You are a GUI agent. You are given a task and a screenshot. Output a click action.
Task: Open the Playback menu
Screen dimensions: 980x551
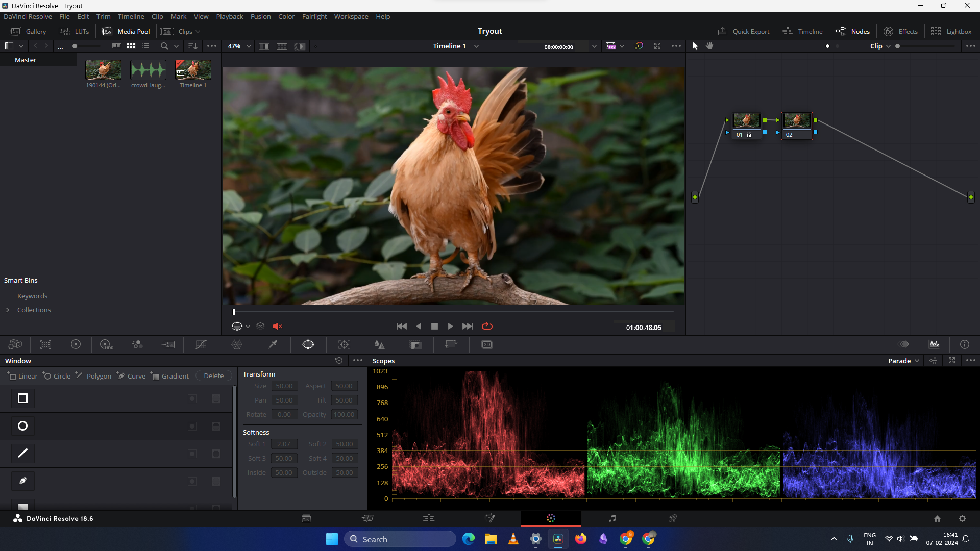pos(229,17)
